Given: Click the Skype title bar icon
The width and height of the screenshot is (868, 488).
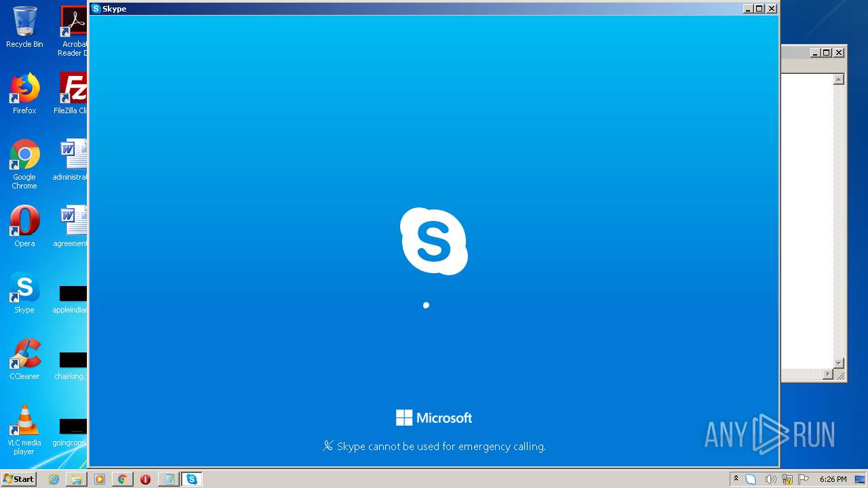Looking at the screenshot, I should 96,9.
